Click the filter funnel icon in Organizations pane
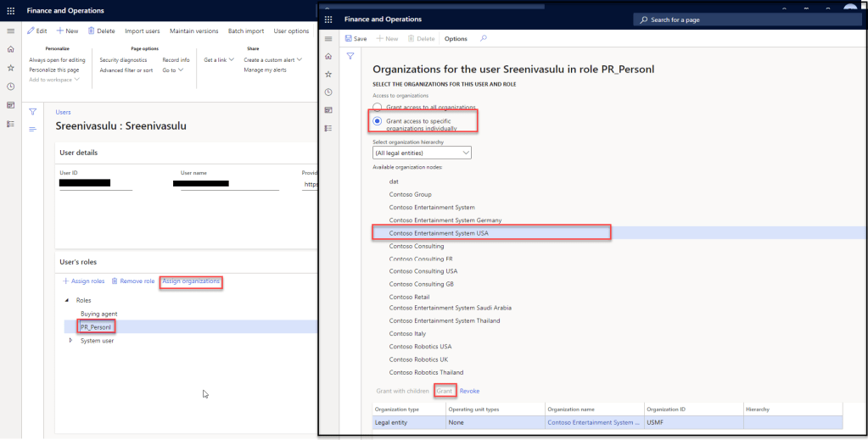 [x=350, y=56]
